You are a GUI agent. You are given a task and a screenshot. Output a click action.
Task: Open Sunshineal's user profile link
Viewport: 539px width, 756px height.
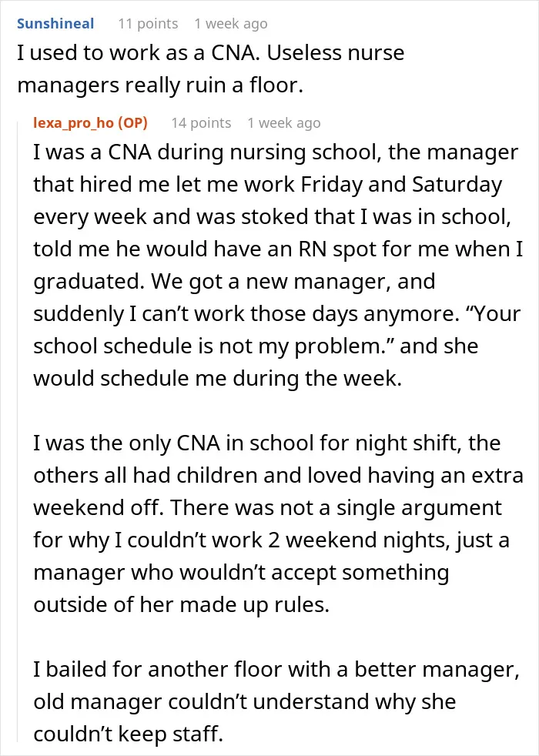[x=55, y=23]
